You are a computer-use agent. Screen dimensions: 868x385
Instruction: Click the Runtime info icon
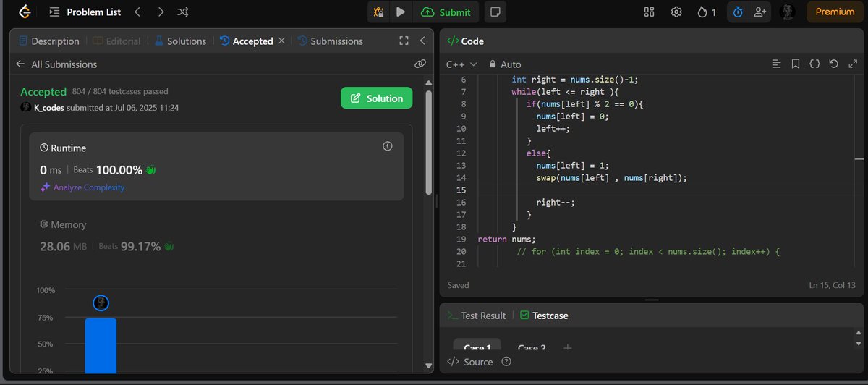(387, 146)
